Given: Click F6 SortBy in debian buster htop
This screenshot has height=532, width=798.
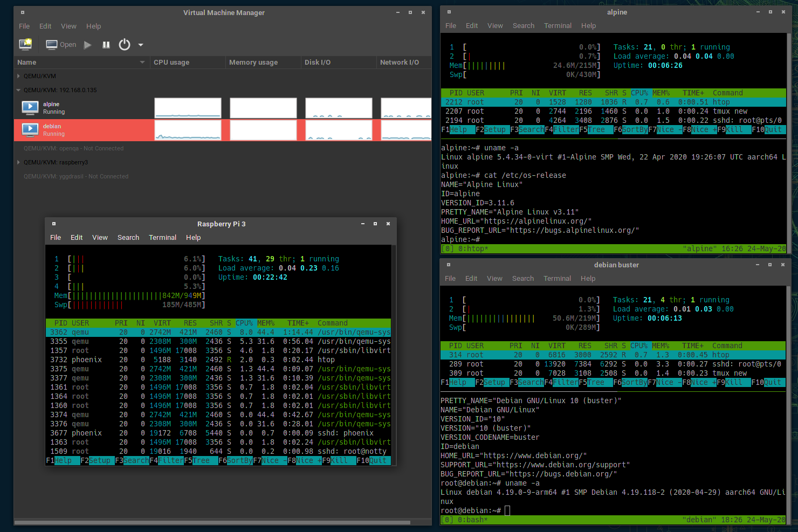Looking at the screenshot, I should 630,382.
